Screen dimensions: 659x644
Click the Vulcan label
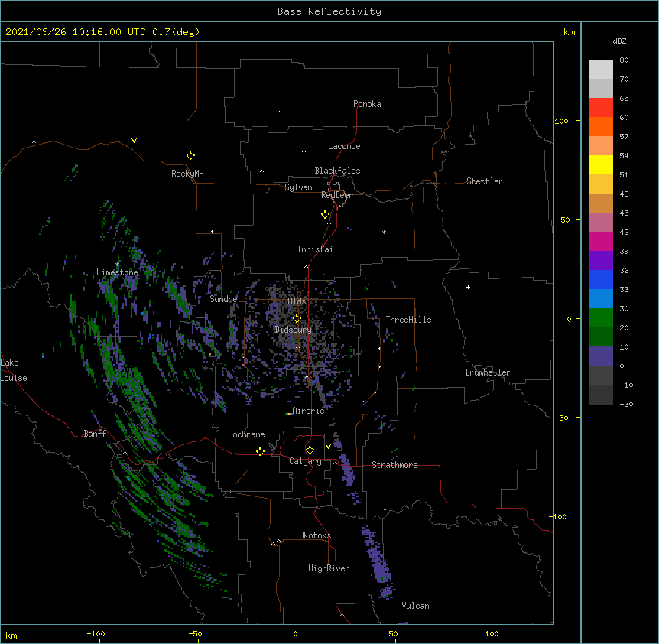(x=415, y=606)
